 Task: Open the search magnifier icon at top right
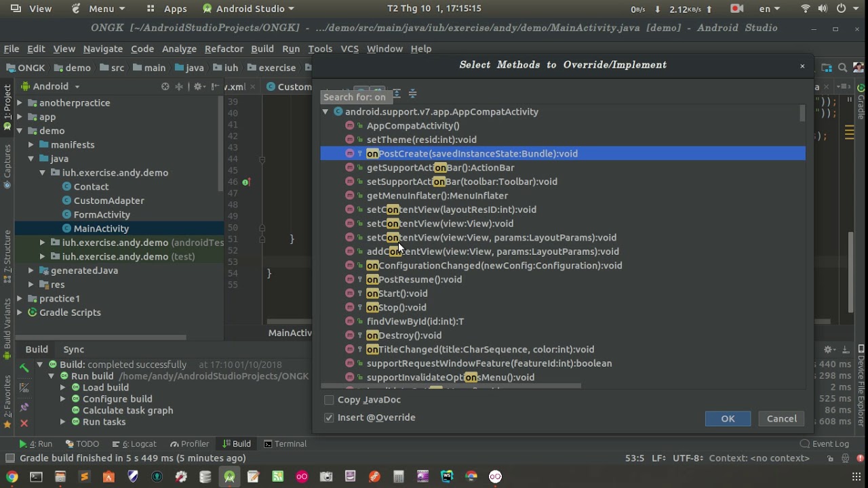(842, 68)
